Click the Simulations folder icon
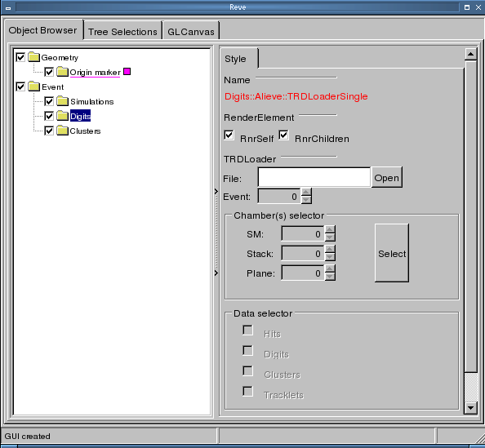The image size is (485, 448). (x=63, y=101)
